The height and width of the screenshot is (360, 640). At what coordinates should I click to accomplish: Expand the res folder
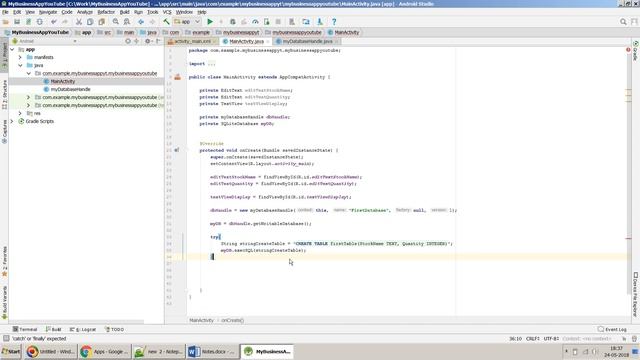[x=20, y=113]
